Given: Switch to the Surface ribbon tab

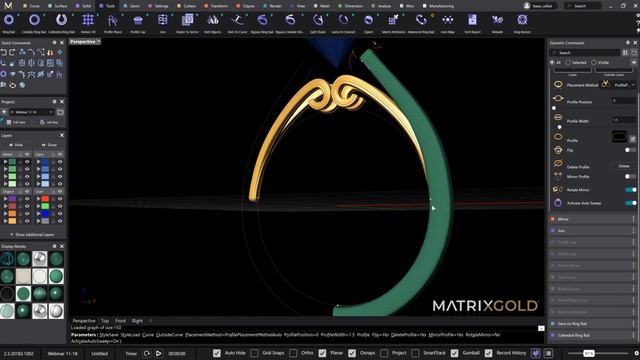Looking at the screenshot, I should point(58,6).
